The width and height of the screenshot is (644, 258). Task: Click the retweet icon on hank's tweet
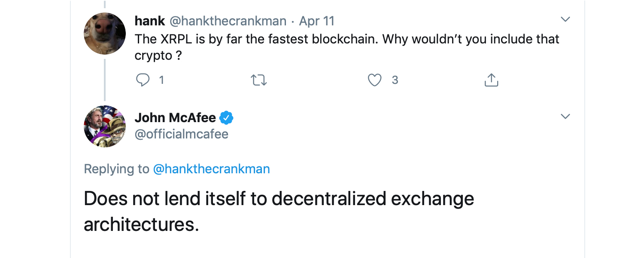258,80
